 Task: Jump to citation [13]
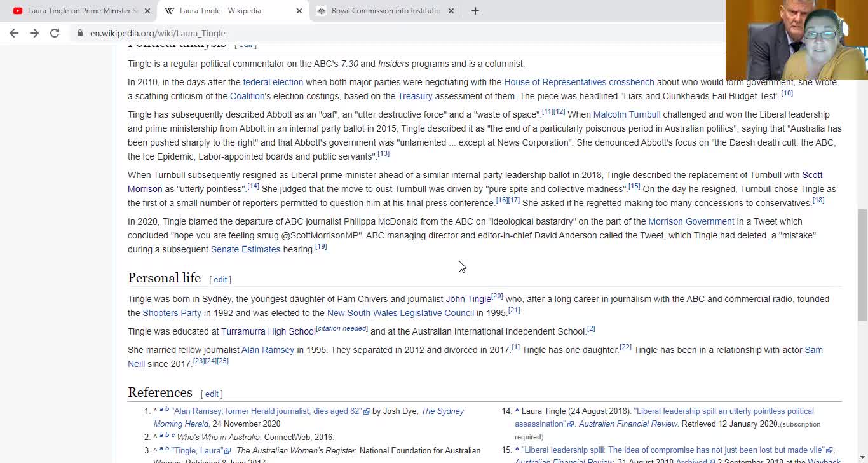point(383,153)
